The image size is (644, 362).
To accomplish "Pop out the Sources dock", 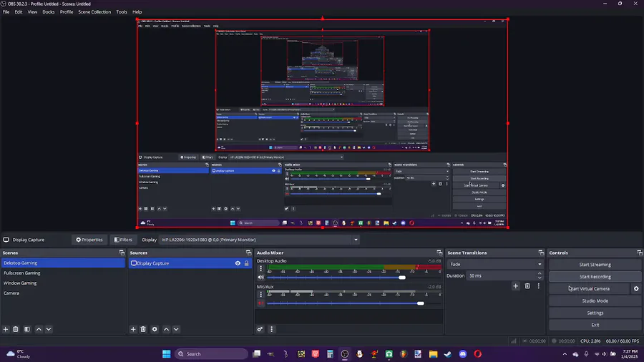I will click(x=248, y=253).
